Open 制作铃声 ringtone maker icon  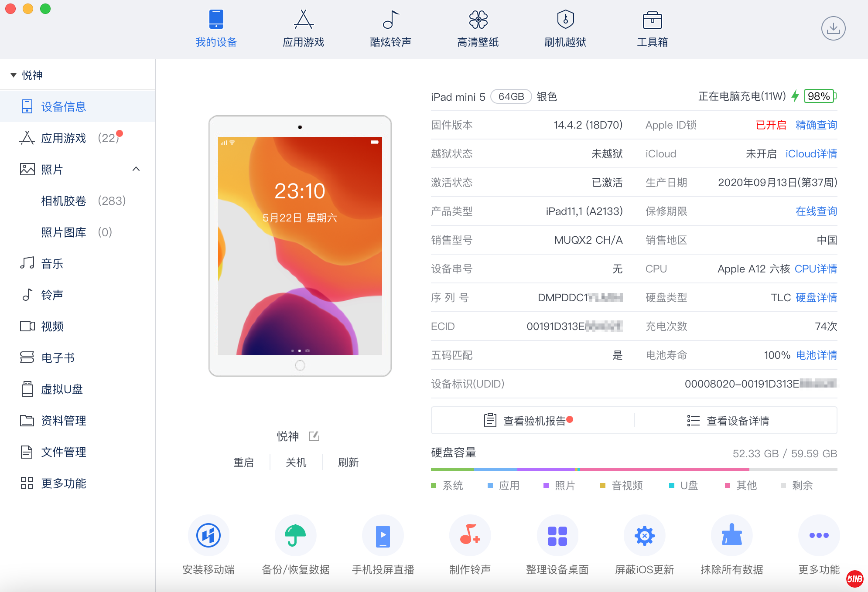[470, 535]
